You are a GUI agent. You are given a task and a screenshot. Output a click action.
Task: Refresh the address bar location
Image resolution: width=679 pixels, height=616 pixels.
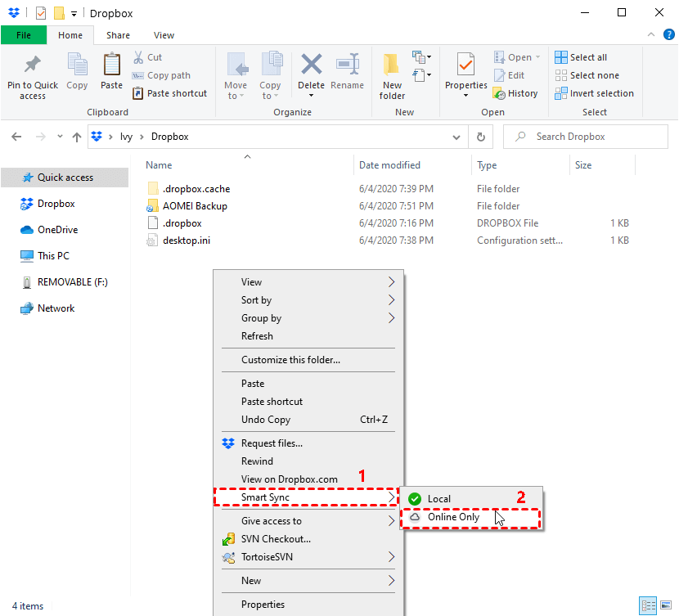pyautogui.click(x=481, y=137)
